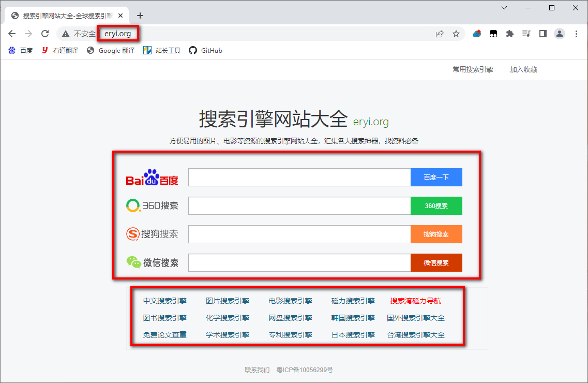Screen dimensions: 588x383
Task: Click the 联系我们 footer link
Action: (257, 370)
